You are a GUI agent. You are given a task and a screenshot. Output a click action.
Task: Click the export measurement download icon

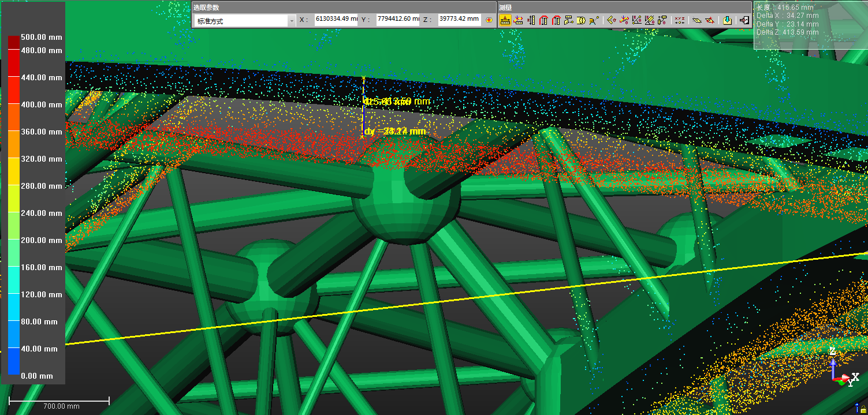[x=727, y=20]
